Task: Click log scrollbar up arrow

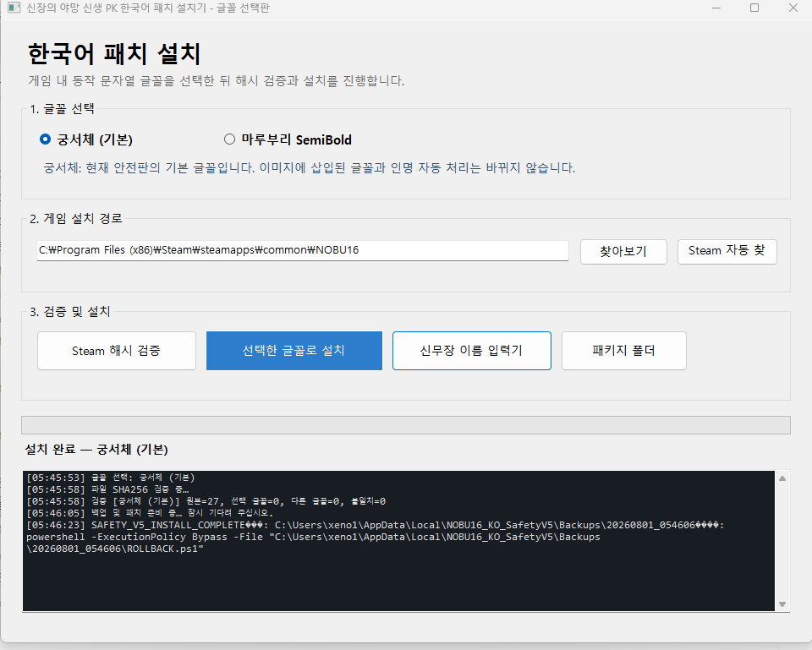Action: (782, 478)
